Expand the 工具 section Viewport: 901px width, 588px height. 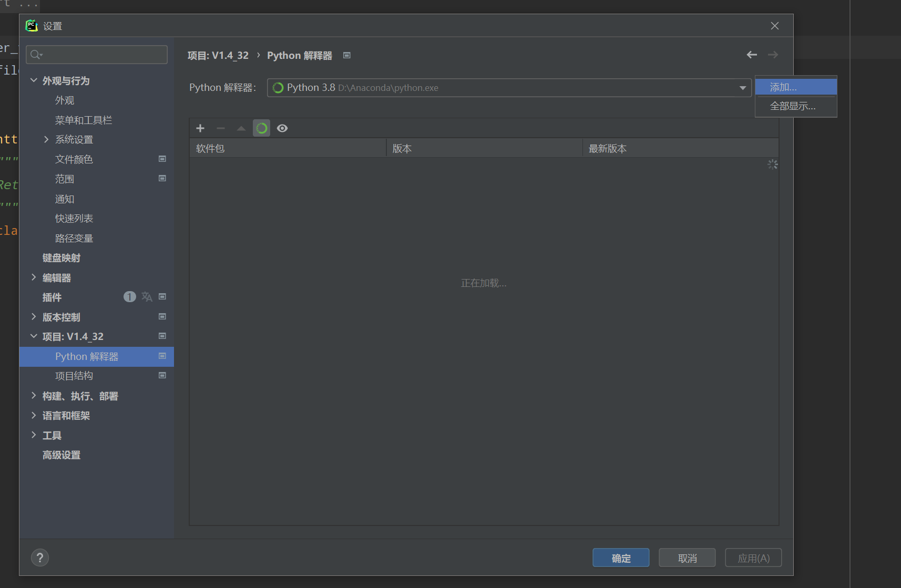point(34,435)
